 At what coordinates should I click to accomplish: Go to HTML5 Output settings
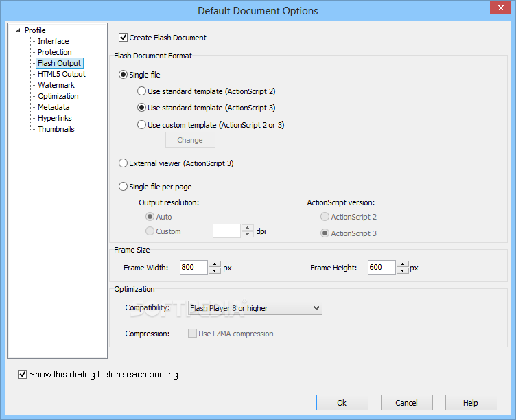click(x=62, y=74)
